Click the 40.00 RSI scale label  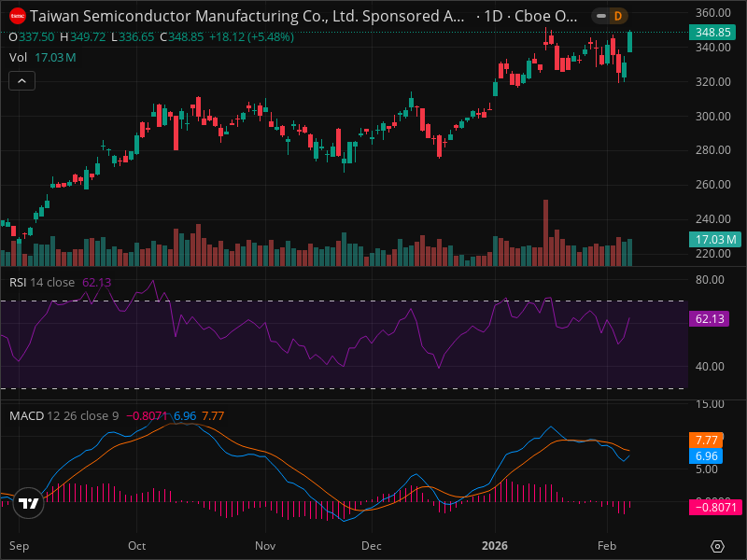(710, 366)
